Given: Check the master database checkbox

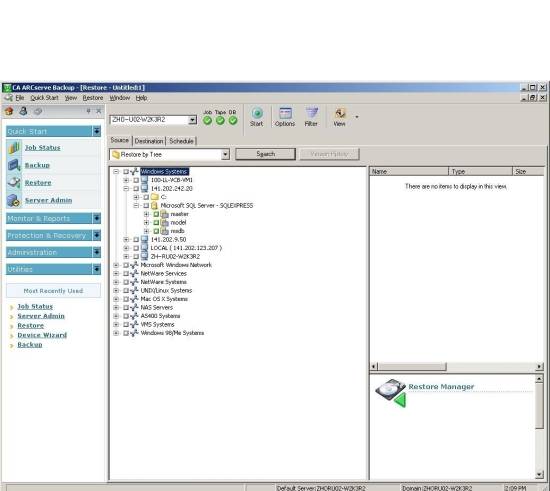Looking at the screenshot, I should (156, 214).
